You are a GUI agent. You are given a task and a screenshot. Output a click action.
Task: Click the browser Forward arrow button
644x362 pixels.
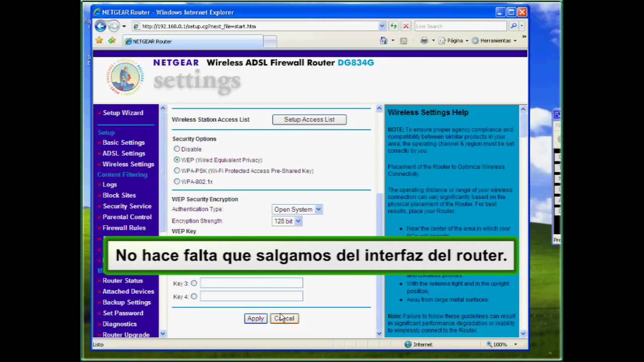tap(114, 26)
